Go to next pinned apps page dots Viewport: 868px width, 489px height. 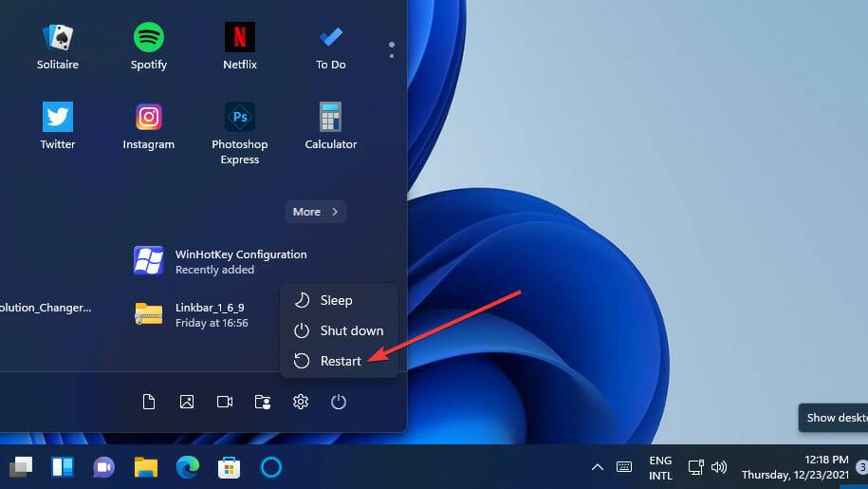click(392, 49)
